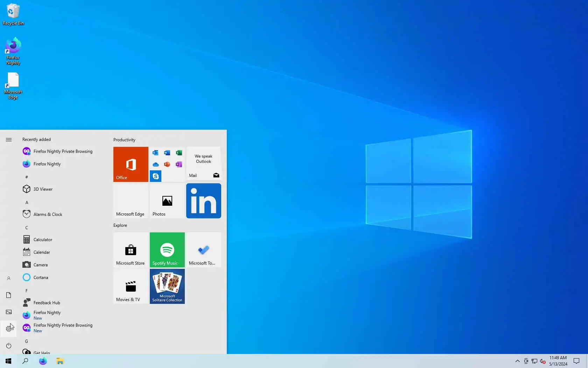Open the Microsoft Store tile

click(131, 250)
